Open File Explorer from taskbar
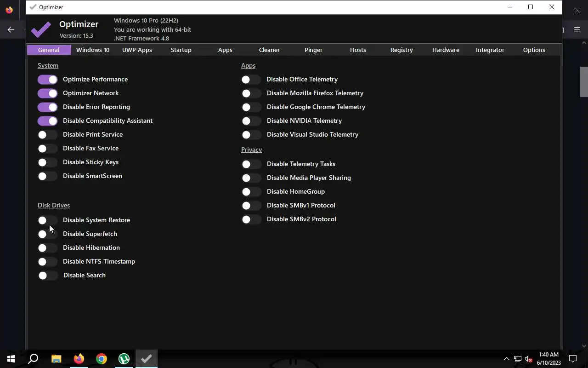This screenshot has height=368, width=588. click(x=56, y=359)
